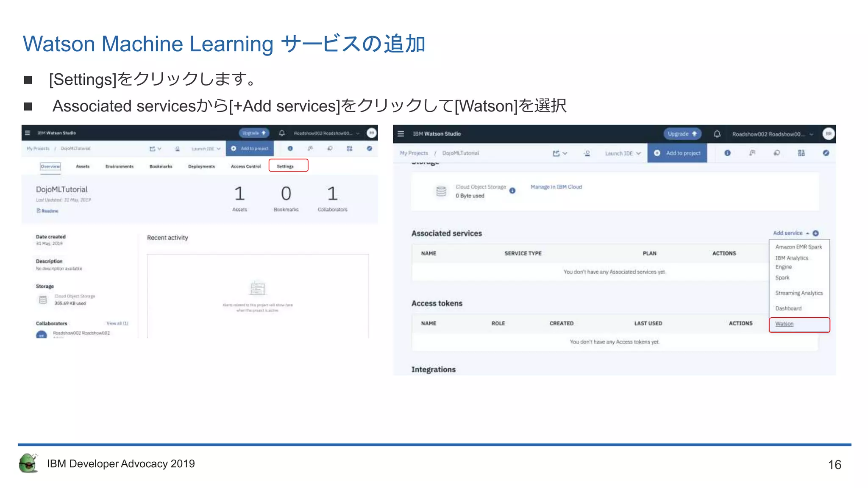Click Add to project in left screenshot
The image size is (868, 488).
point(250,149)
